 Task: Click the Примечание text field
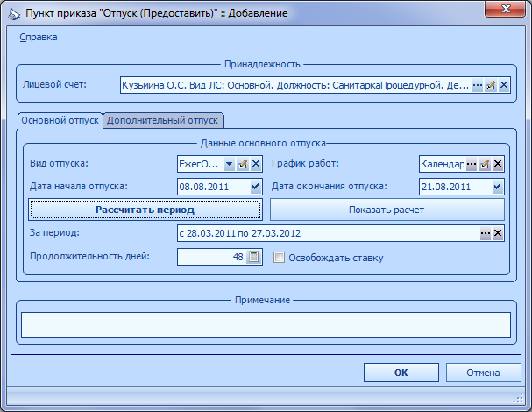[x=266, y=325]
